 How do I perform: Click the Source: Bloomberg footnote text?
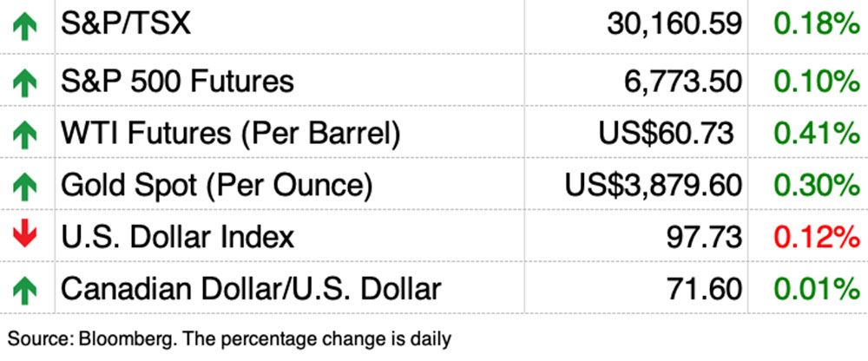pyautogui.click(x=230, y=338)
